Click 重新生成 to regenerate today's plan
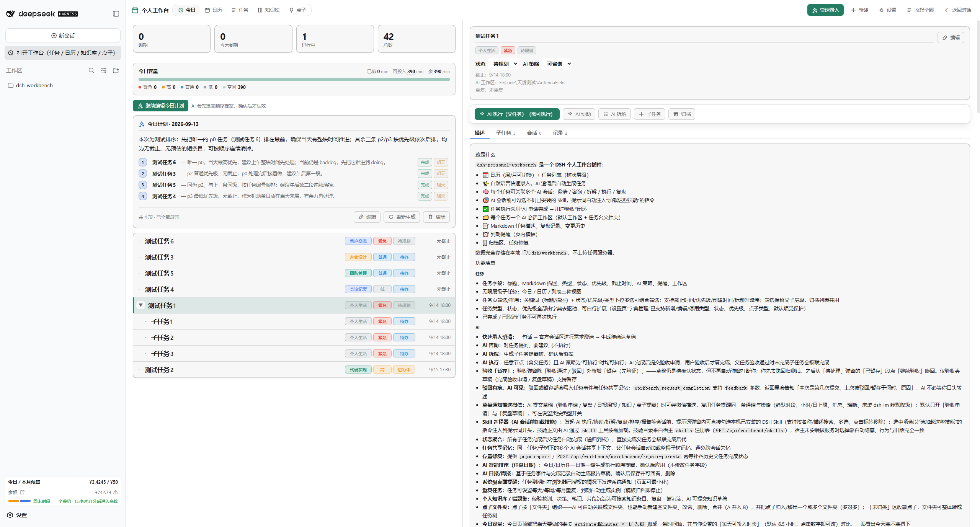Screen dimensions: 980x527 (x=402, y=217)
